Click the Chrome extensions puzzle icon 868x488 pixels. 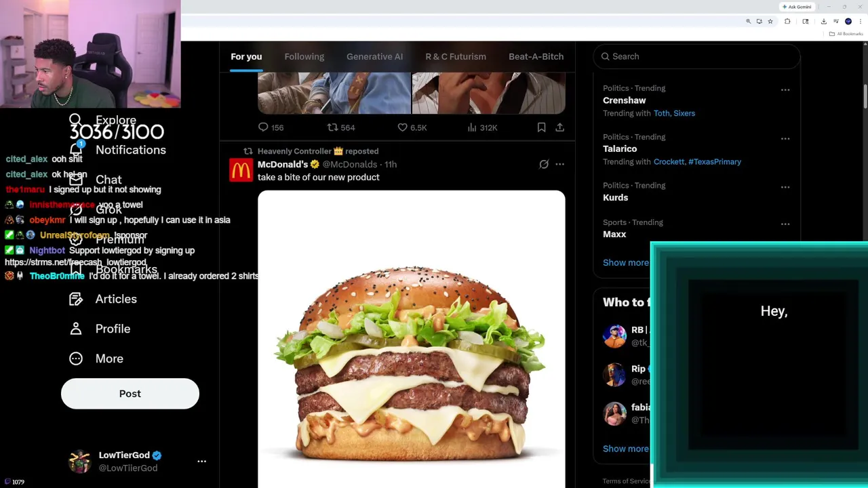787,22
